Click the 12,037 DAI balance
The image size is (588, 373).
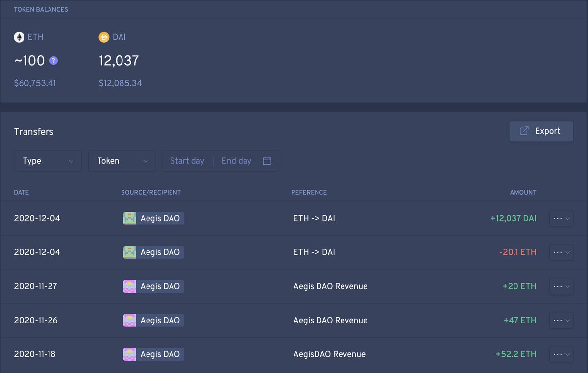coord(119,61)
